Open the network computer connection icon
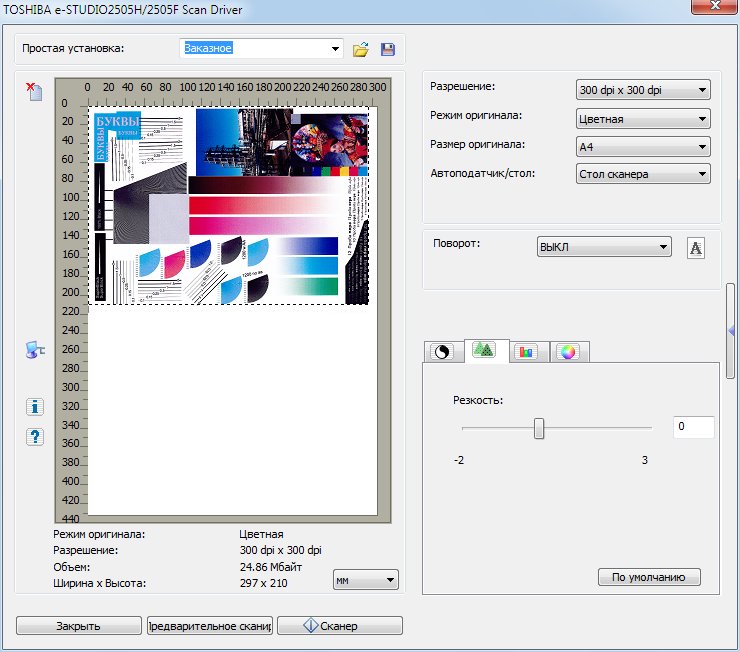Screen dimensions: 740x652 tap(35, 349)
